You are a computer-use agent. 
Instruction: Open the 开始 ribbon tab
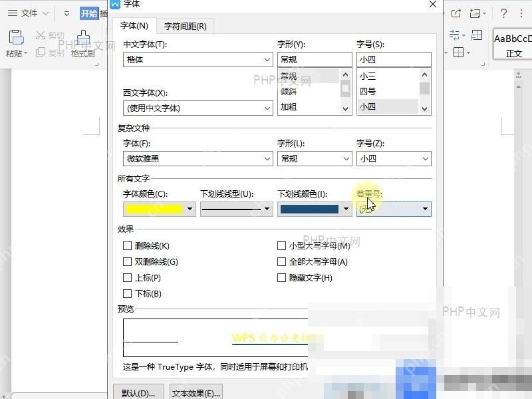(89, 13)
